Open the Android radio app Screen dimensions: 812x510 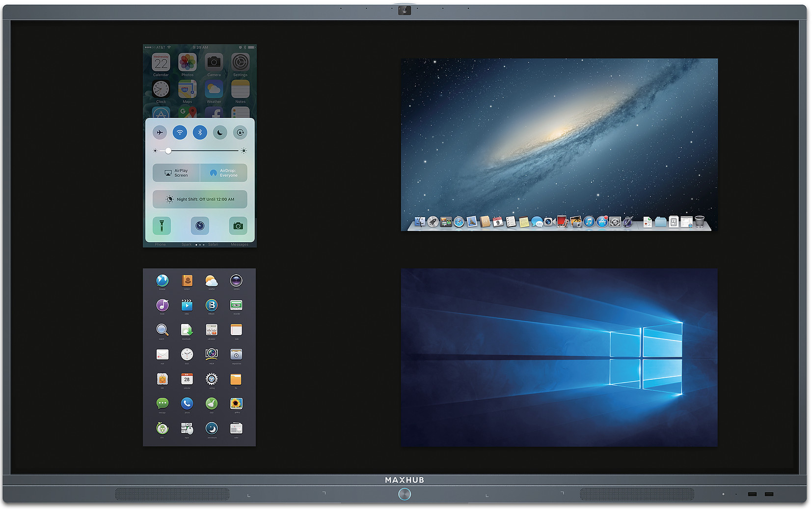pos(236,428)
